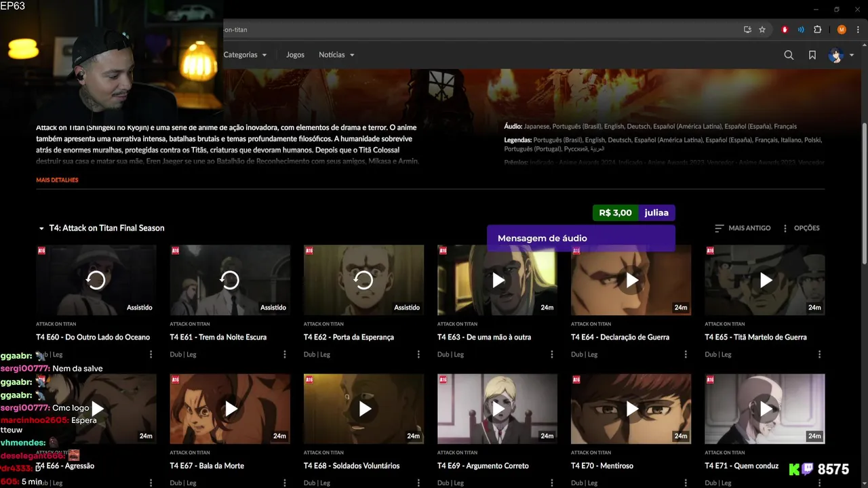The height and width of the screenshot is (488, 868).
Task: Play episode E69 Argumento Correto
Action: pos(498,409)
